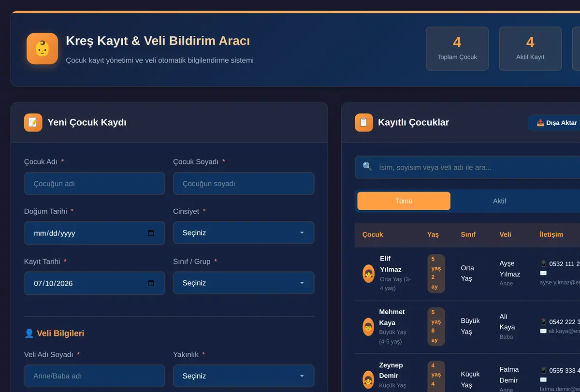Open the calendar picker for Doğum Tarihi
Screen dimensions: 580x392
[x=151, y=233]
